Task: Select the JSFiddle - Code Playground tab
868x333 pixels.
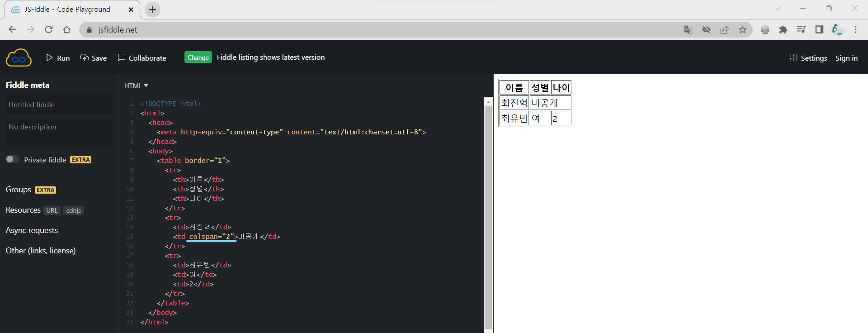Action: (x=72, y=10)
